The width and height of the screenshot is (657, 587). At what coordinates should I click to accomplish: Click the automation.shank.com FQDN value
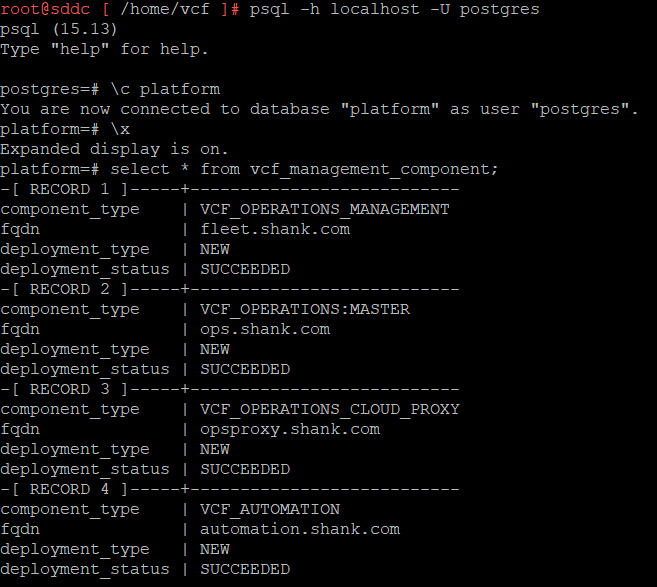299,529
